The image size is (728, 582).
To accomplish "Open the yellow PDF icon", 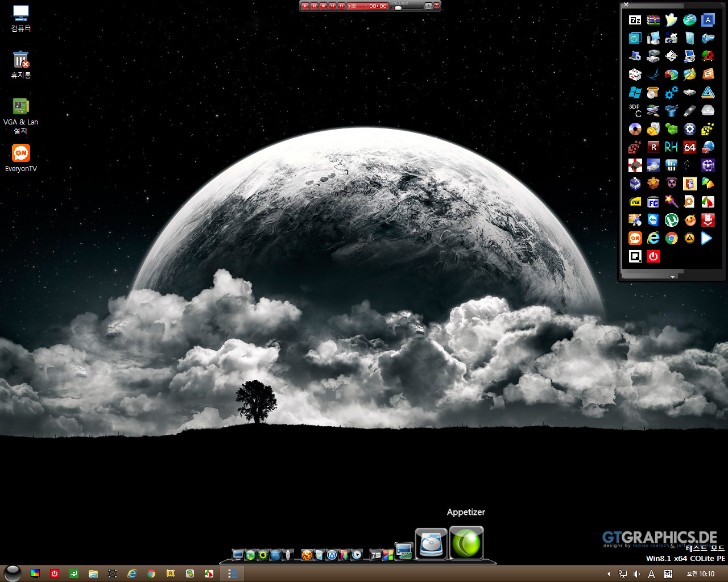I will 635,202.
